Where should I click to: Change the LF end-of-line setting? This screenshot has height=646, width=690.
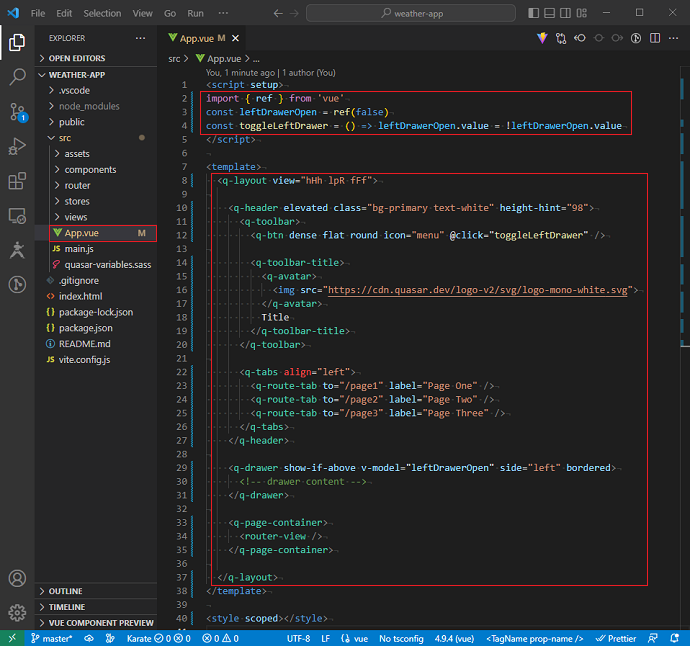click(326, 638)
